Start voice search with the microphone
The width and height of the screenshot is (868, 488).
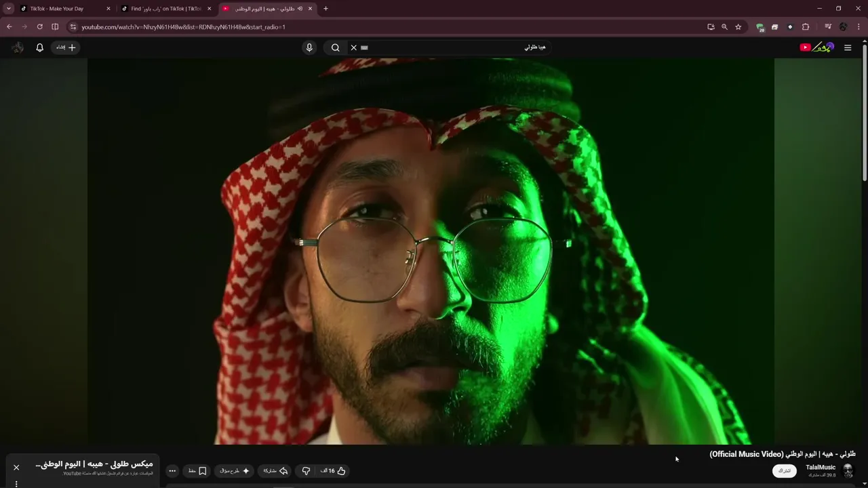[309, 47]
